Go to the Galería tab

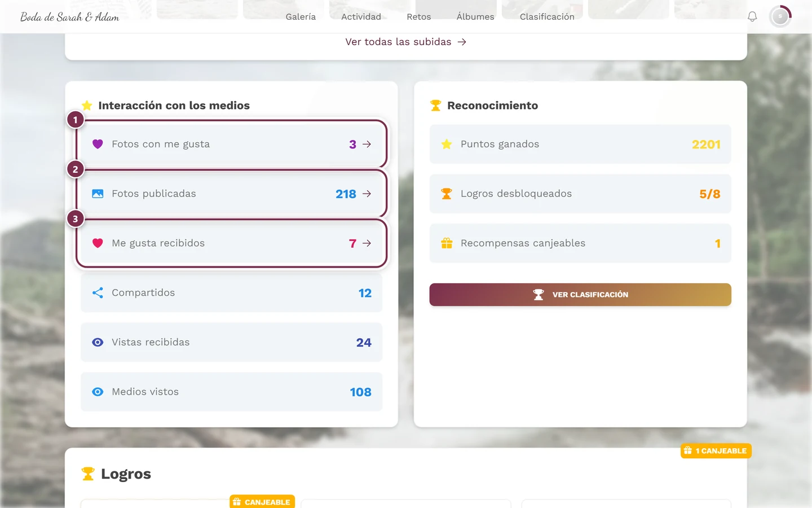[301, 17]
